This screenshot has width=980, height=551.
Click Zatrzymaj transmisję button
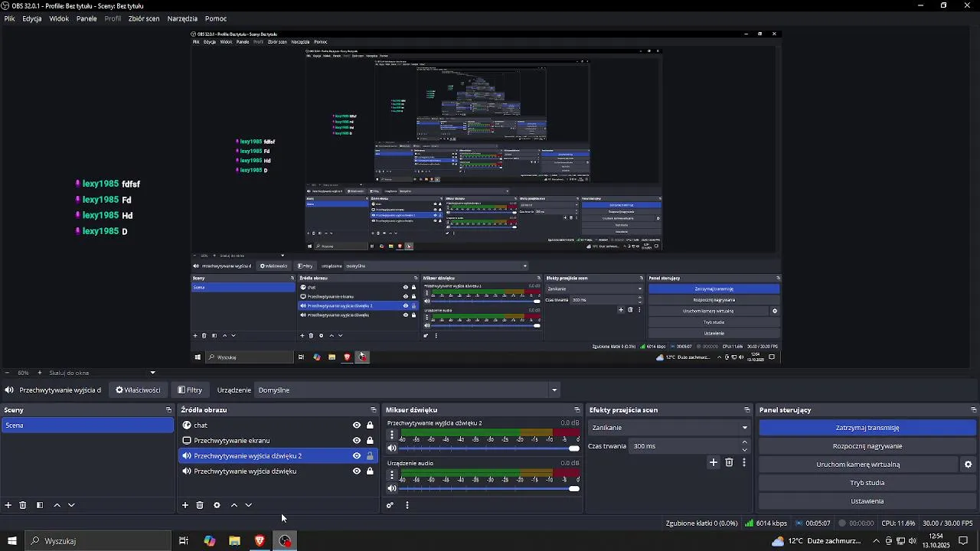click(x=867, y=428)
